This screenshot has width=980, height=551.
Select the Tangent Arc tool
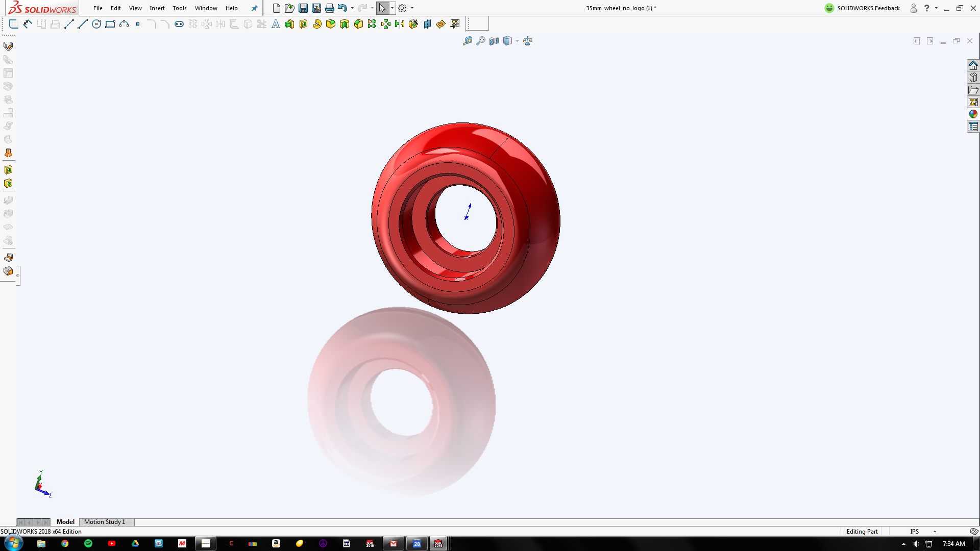124,24
